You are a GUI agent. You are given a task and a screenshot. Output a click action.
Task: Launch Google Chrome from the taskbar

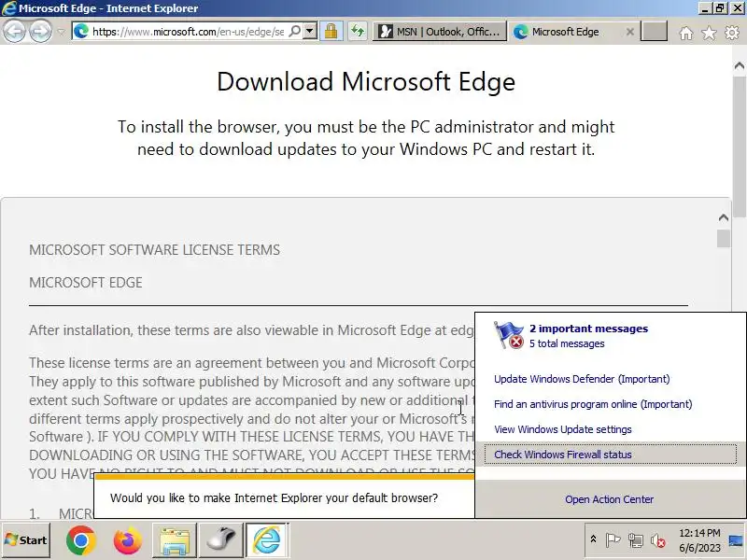coord(81,540)
